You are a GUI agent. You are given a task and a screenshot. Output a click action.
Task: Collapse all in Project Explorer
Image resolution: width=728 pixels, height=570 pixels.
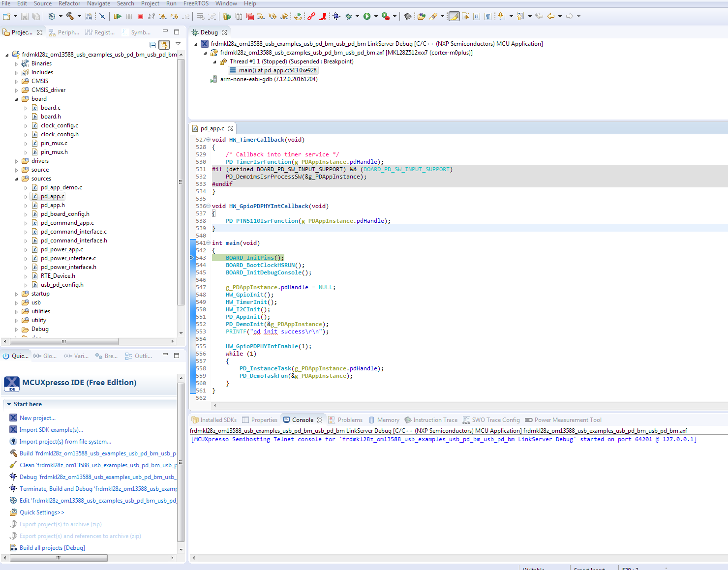tap(152, 45)
